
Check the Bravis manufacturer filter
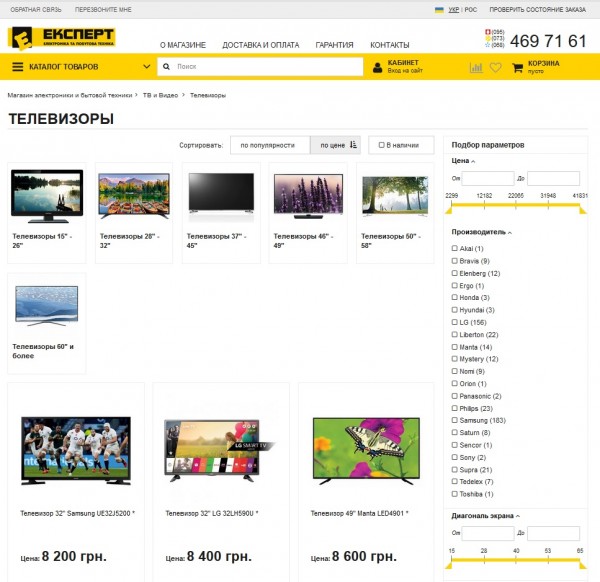point(455,261)
